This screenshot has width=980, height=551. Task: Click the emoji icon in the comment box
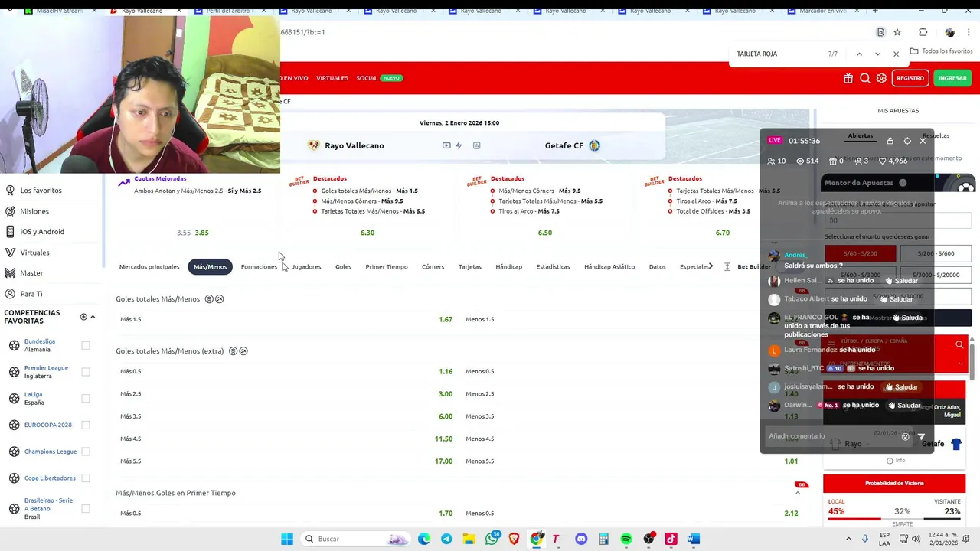(905, 436)
